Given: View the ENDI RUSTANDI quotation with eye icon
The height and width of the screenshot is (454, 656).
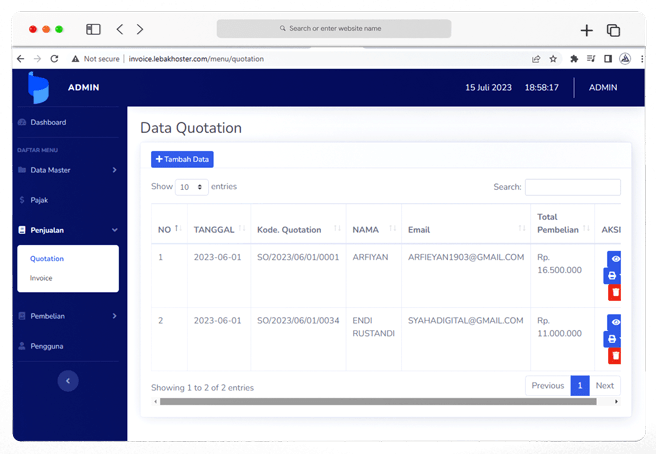Looking at the screenshot, I should coord(615,322).
